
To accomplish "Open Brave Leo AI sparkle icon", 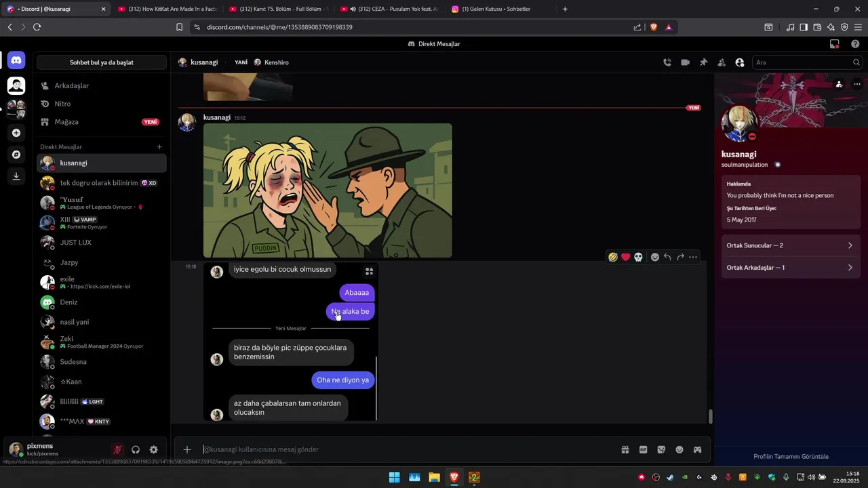I will click(831, 27).
